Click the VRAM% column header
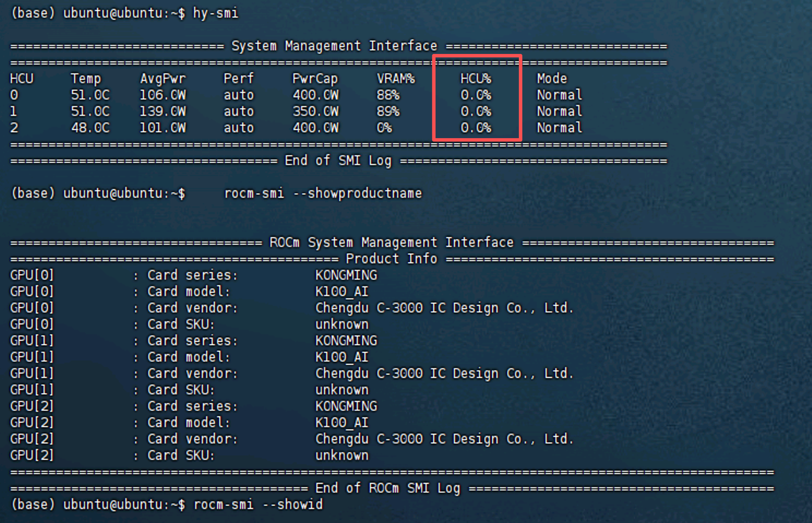 tap(396, 79)
